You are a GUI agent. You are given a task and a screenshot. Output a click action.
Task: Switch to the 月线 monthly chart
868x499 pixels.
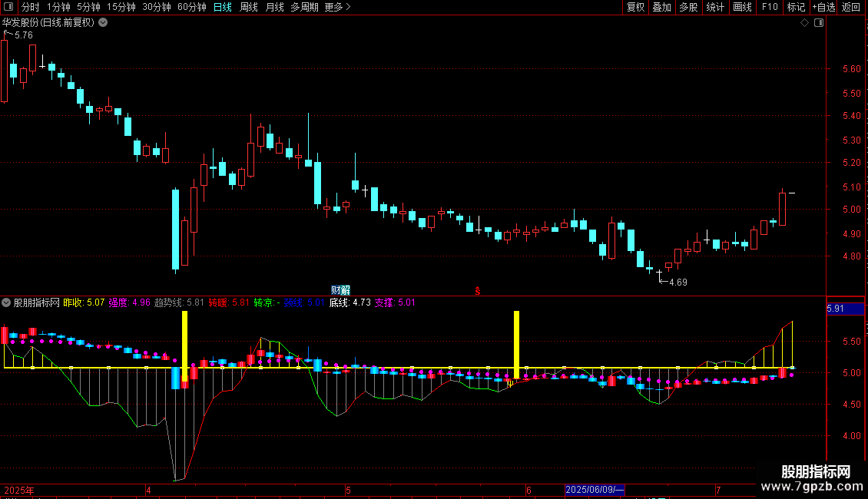274,7
